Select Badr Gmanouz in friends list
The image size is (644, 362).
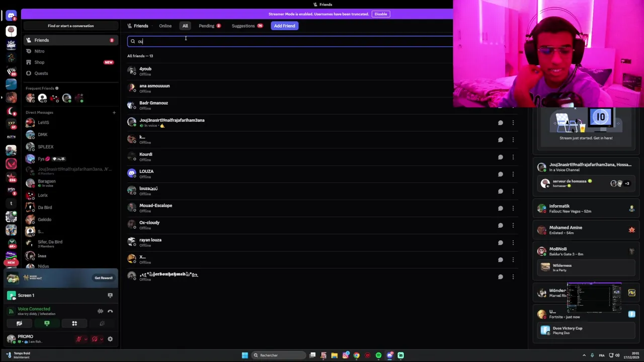(x=322, y=106)
